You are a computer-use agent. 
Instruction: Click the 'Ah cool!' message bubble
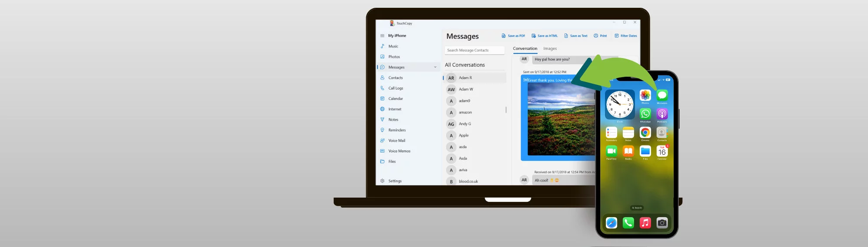(564, 180)
